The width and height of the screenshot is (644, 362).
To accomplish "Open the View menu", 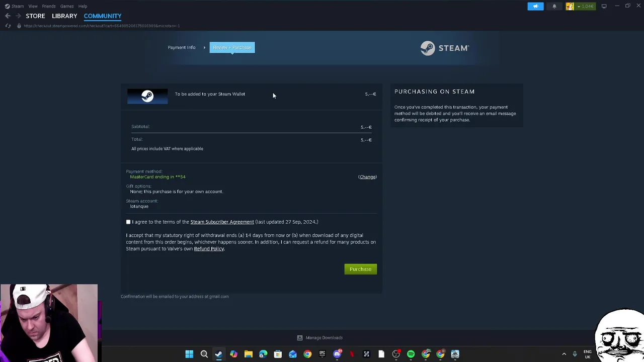I will pyautogui.click(x=33, y=6).
